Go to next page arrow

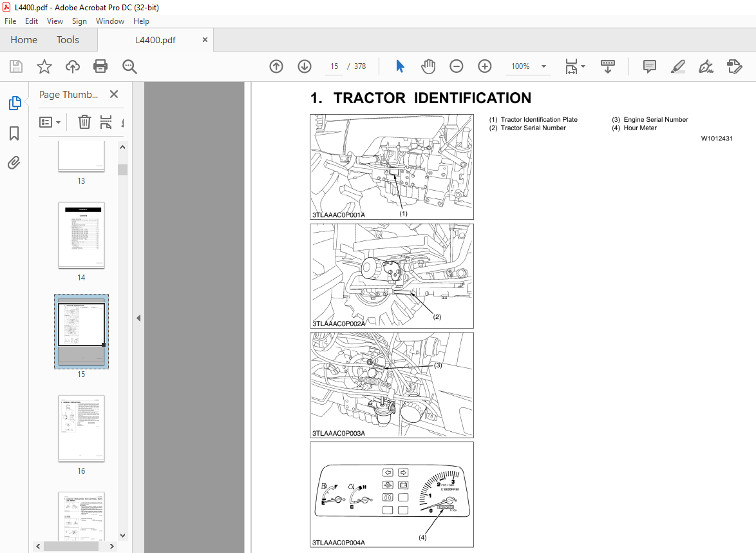304,66
